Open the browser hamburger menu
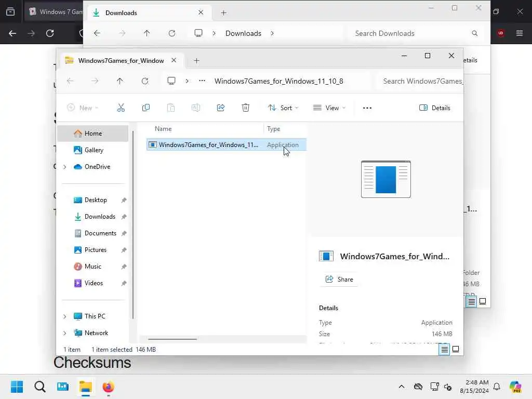This screenshot has height=399, width=532. click(x=520, y=33)
